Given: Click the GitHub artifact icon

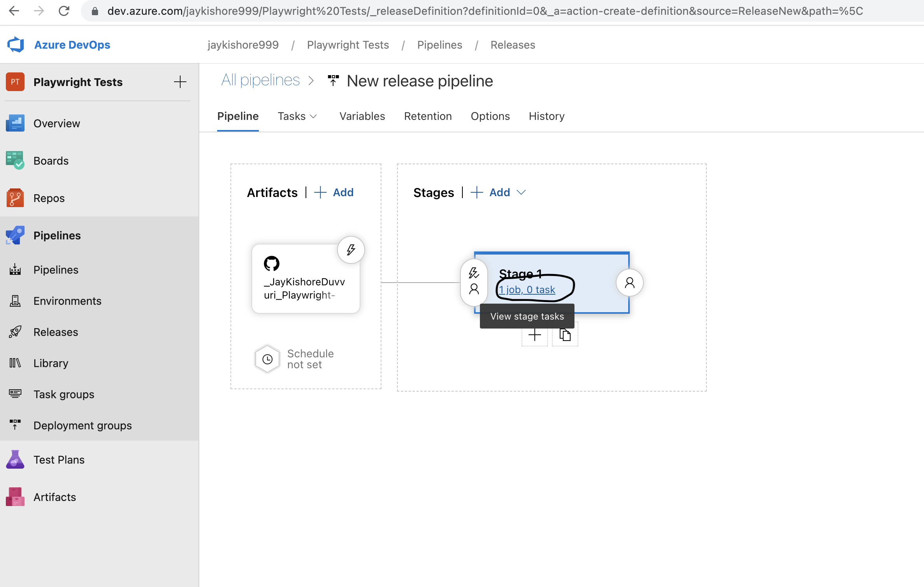Looking at the screenshot, I should point(272,264).
